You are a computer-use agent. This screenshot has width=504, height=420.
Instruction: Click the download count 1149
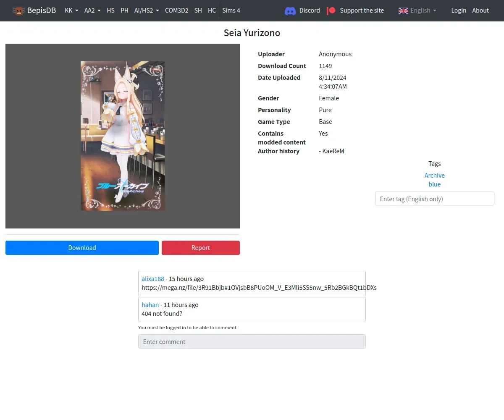click(x=325, y=66)
